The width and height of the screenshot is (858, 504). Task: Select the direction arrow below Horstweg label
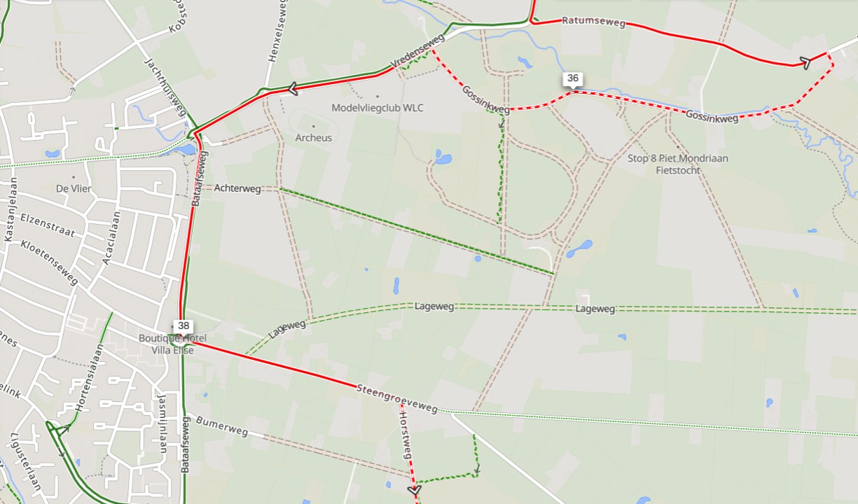point(414,490)
